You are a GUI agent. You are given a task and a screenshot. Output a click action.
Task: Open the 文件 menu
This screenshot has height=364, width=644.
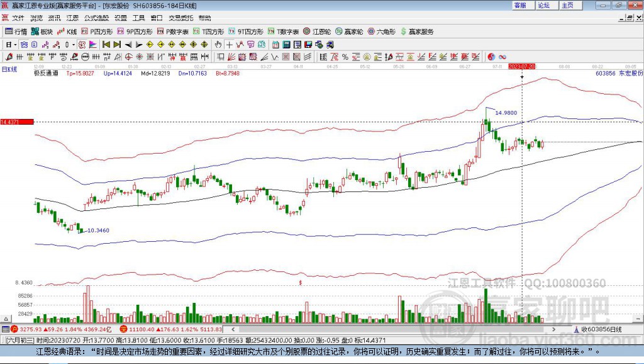(18, 18)
